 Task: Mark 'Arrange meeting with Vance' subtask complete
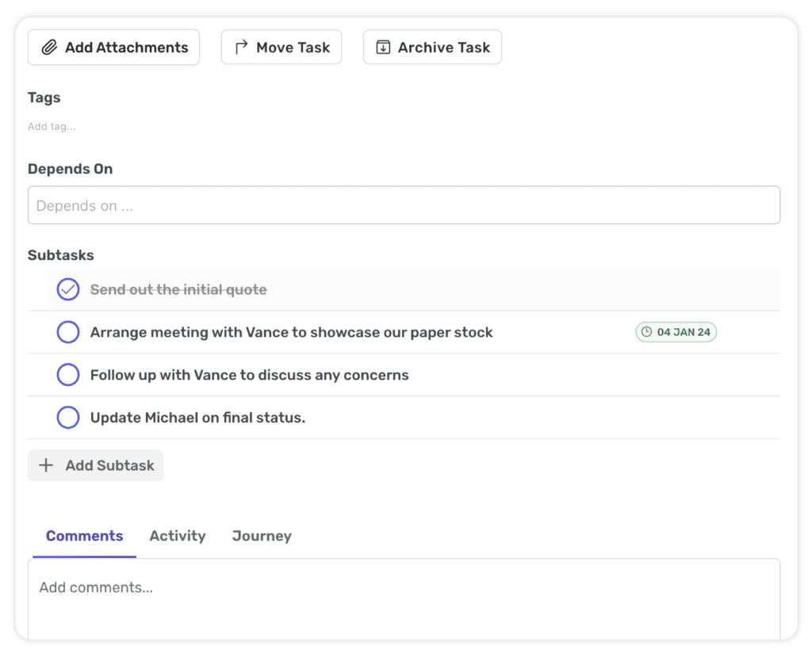pyautogui.click(x=68, y=332)
